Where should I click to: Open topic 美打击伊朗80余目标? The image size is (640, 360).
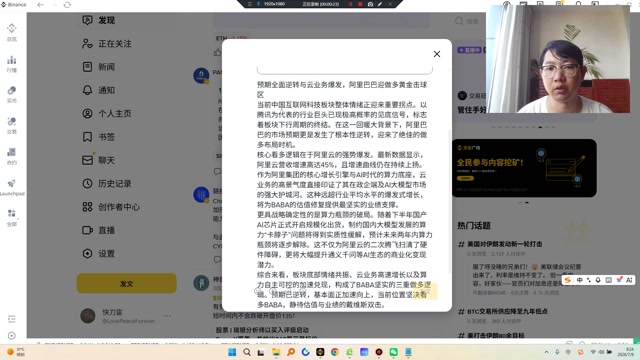(x=496, y=336)
